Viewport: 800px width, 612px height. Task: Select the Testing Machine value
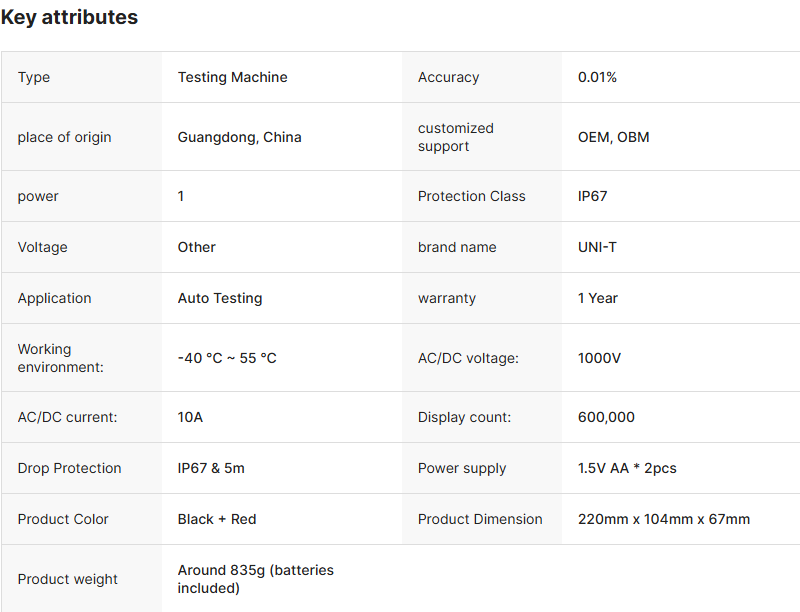232,77
